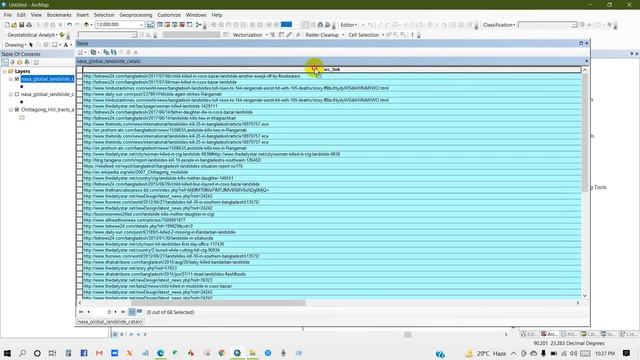Switch TOC to List By Drawing Order
The image size is (640, 360).
click(5, 62)
